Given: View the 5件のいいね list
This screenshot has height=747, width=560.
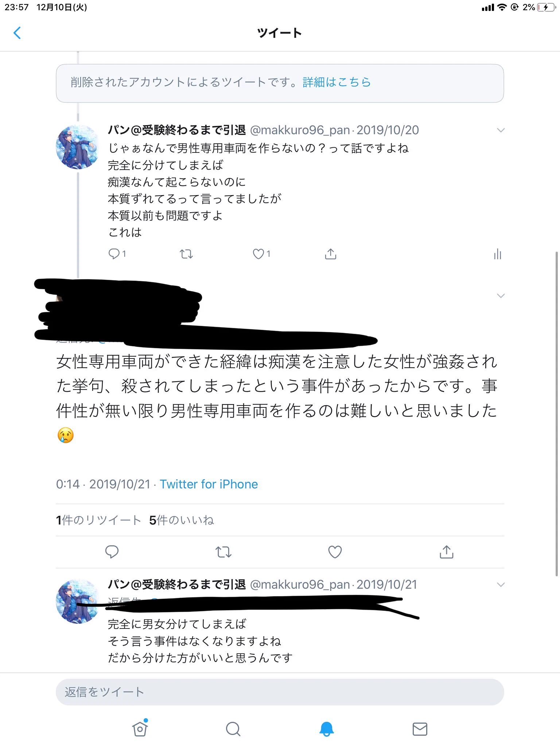Looking at the screenshot, I should click(182, 520).
